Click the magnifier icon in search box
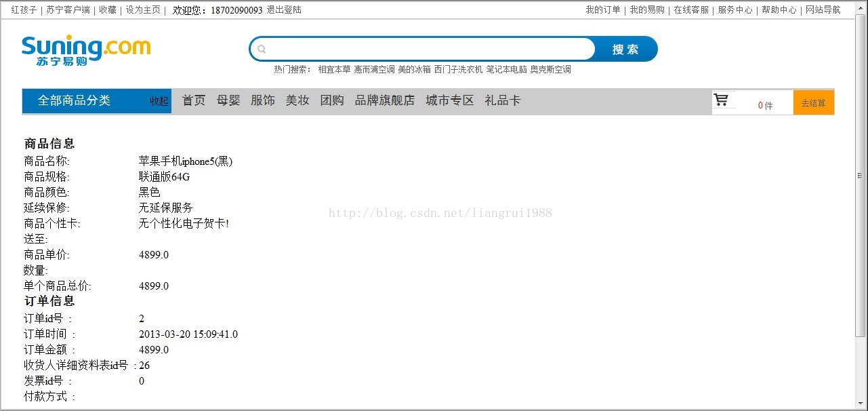Image resolution: width=868 pixels, height=411 pixels. (x=262, y=49)
